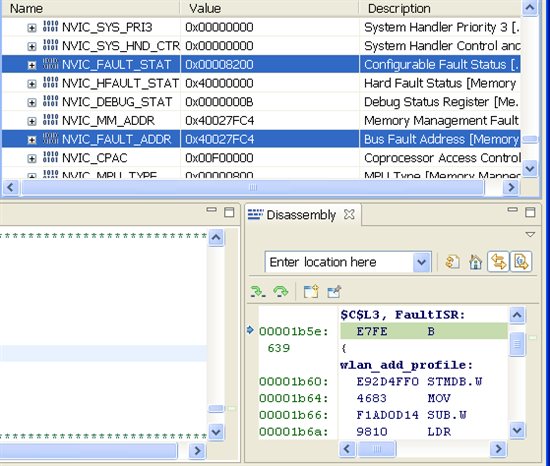Close the Disassembly tab
The image size is (550, 466).
(x=349, y=214)
